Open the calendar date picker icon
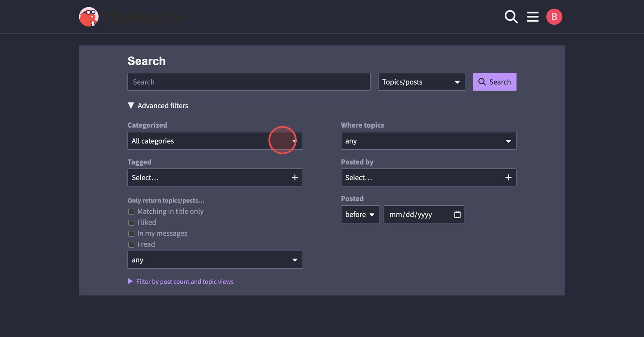The image size is (644, 337). pos(457,214)
